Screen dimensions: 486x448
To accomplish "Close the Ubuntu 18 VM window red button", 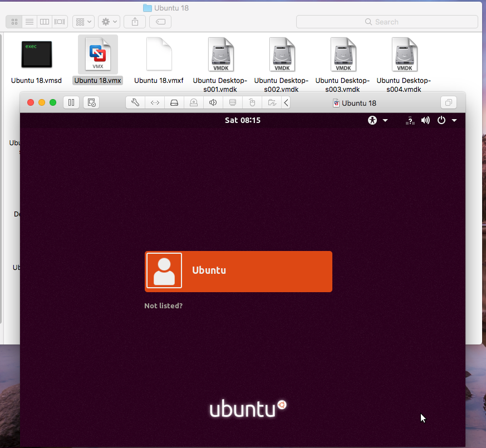I will click(x=31, y=102).
